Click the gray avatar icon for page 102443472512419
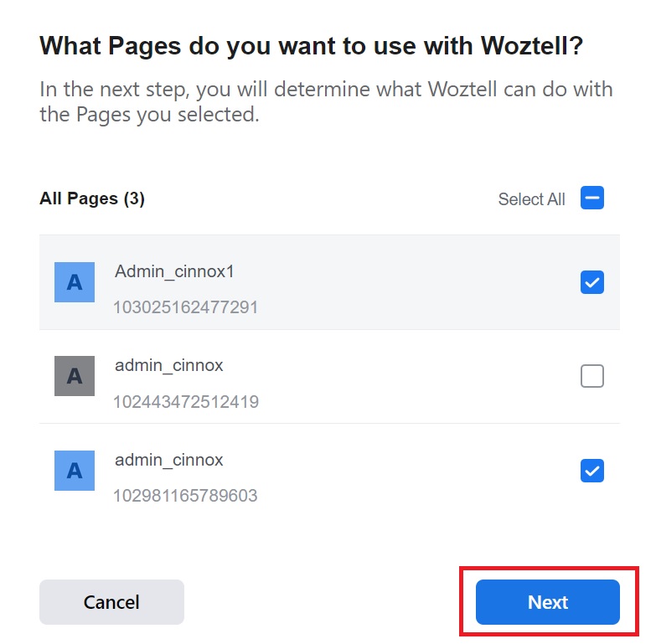Viewport: 656px width, 644px height. pyautogui.click(x=75, y=376)
